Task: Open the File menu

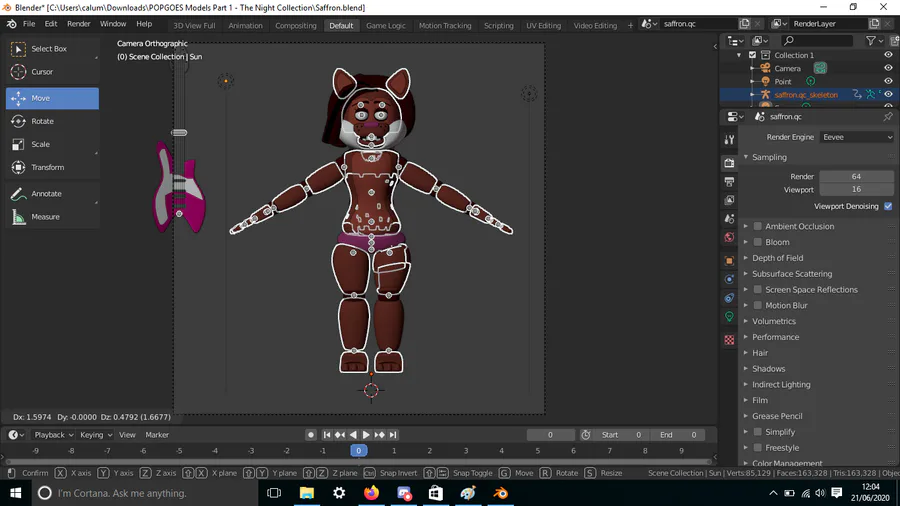Action: pyautogui.click(x=29, y=24)
